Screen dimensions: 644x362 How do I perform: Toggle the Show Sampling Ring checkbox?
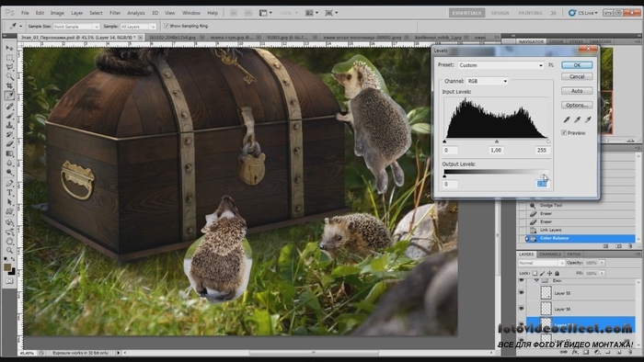[x=167, y=26]
